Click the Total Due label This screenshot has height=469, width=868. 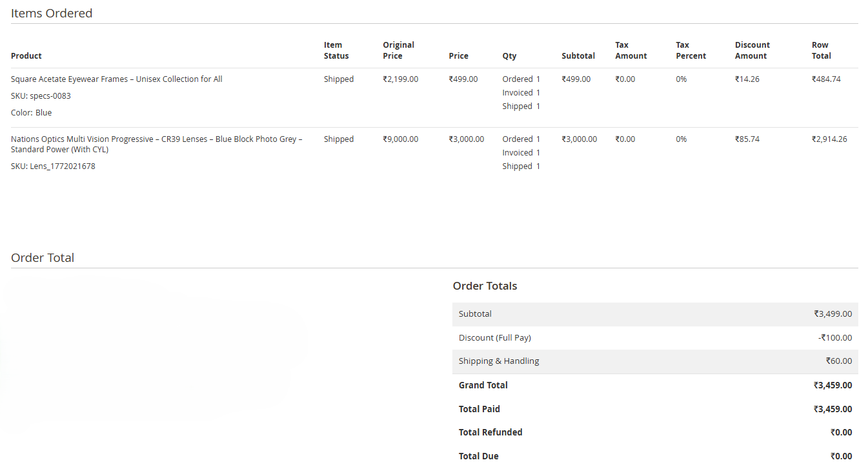(478, 456)
